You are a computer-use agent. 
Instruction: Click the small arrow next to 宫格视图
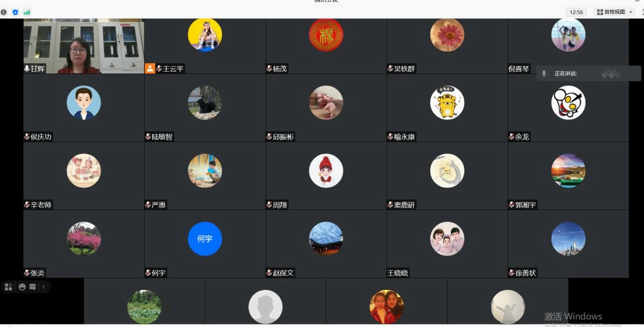[631, 12]
